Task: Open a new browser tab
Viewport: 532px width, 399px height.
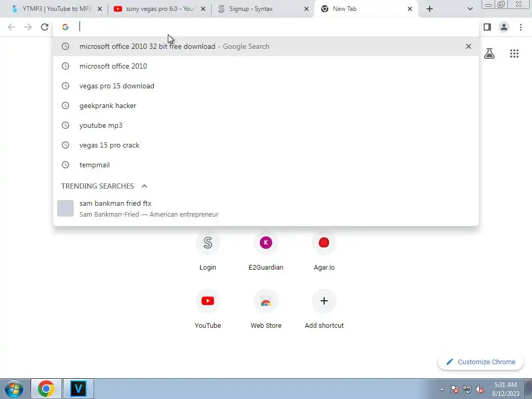Action: [x=430, y=9]
